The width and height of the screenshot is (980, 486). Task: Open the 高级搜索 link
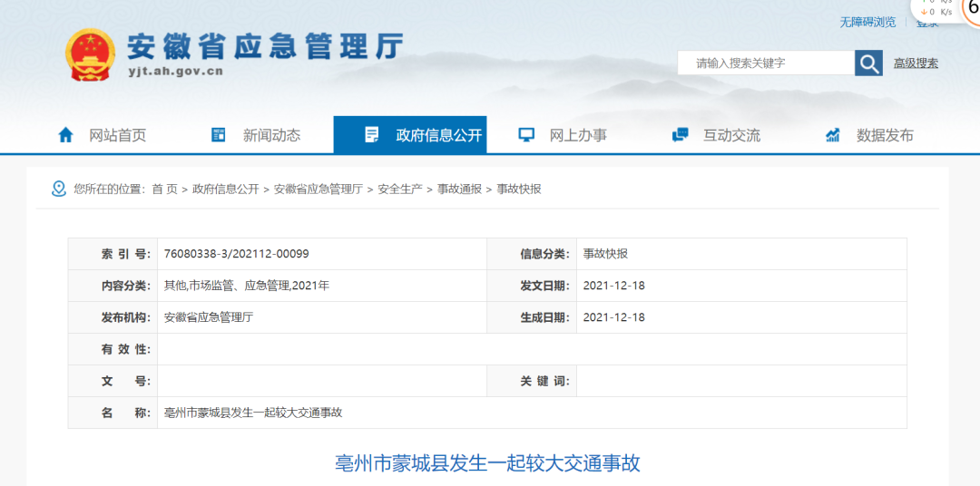tap(916, 63)
